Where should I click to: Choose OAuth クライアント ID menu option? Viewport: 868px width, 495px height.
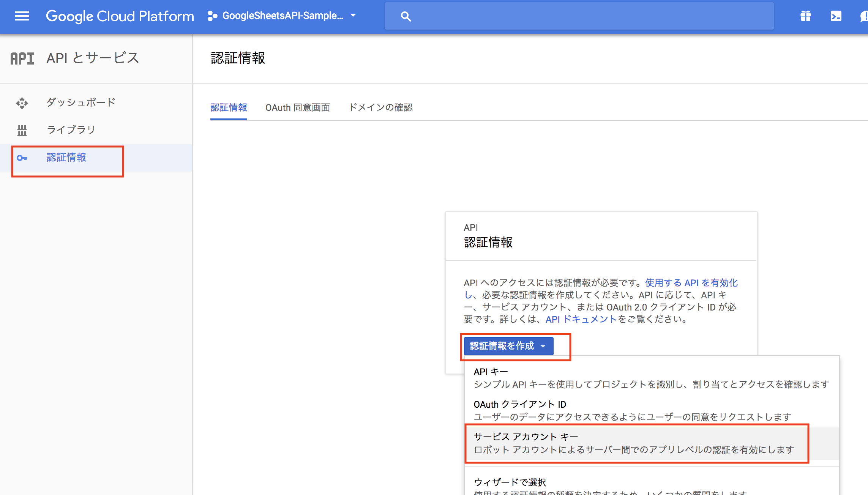[x=652, y=411]
